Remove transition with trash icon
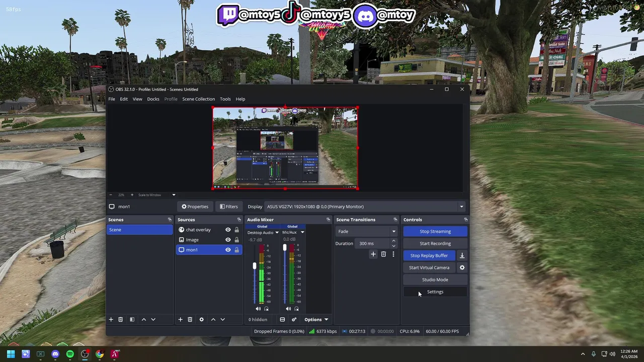Image resolution: width=644 pixels, height=362 pixels. click(383, 254)
